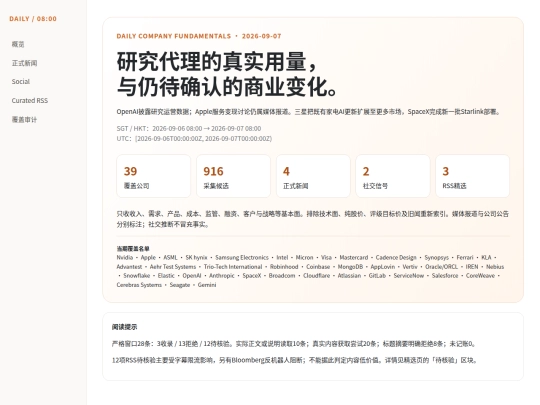Click the 12项RSS待核验 note line
This screenshot has height=405, width=540.
point(295,360)
